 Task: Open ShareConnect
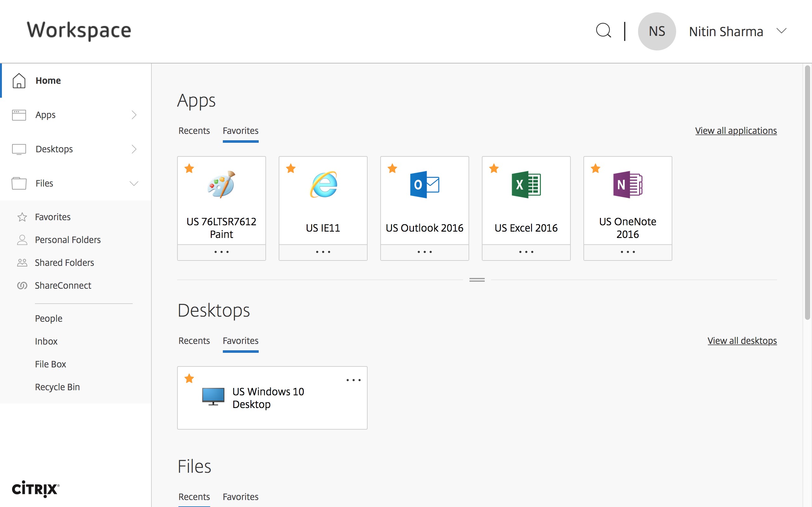click(63, 285)
